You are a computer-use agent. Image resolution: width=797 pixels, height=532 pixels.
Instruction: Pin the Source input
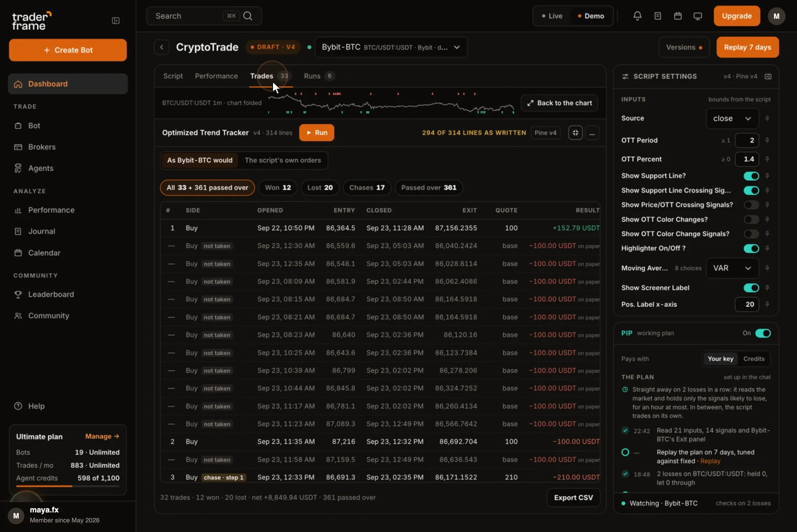[767, 118]
